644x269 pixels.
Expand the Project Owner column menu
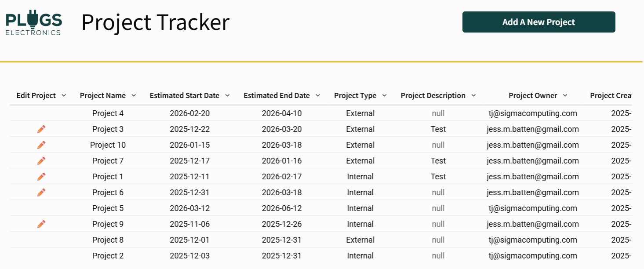pyautogui.click(x=565, y=95)
